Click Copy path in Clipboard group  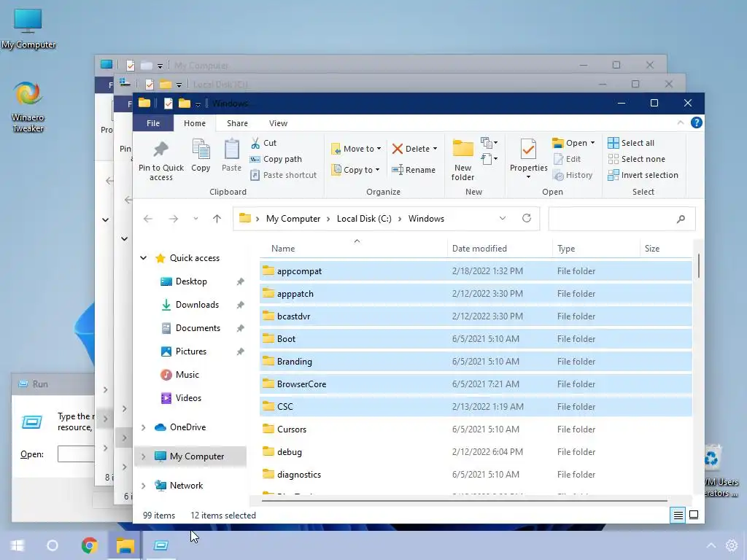276,159
